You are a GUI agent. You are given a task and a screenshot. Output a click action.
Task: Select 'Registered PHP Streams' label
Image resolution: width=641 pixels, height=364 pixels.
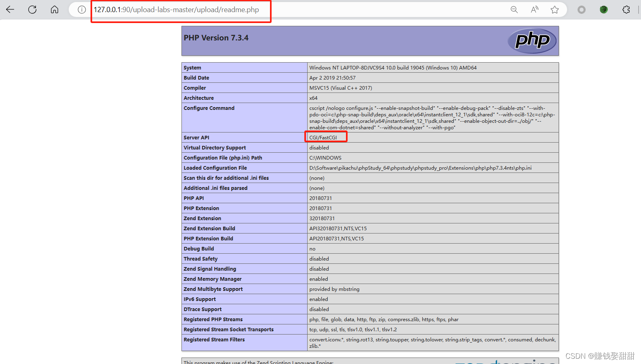point(213,320)
